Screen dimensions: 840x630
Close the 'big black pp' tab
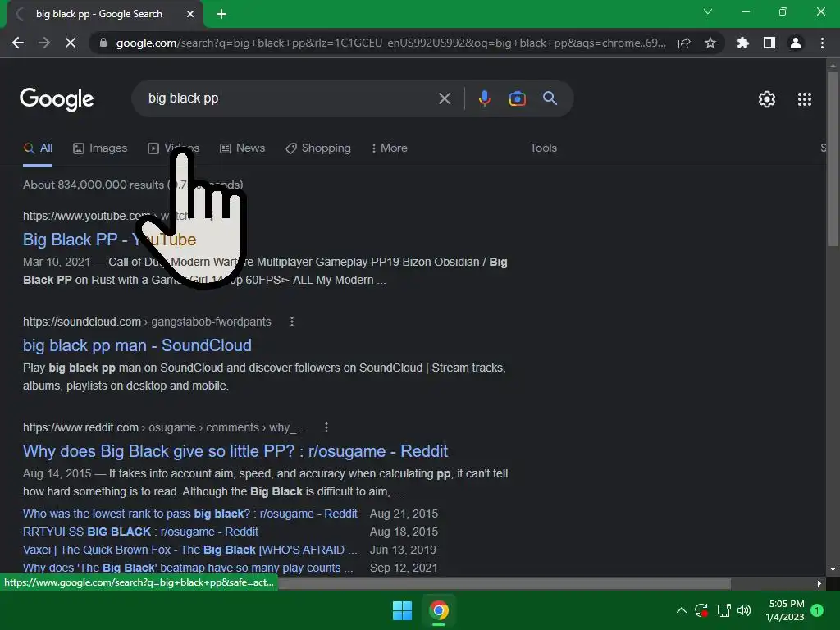[190, 14]
